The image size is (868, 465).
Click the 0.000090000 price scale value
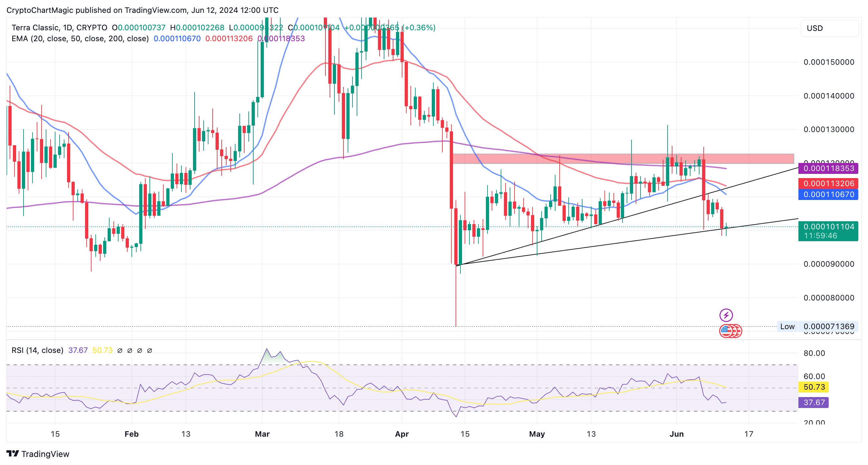[x=829, y=264]
